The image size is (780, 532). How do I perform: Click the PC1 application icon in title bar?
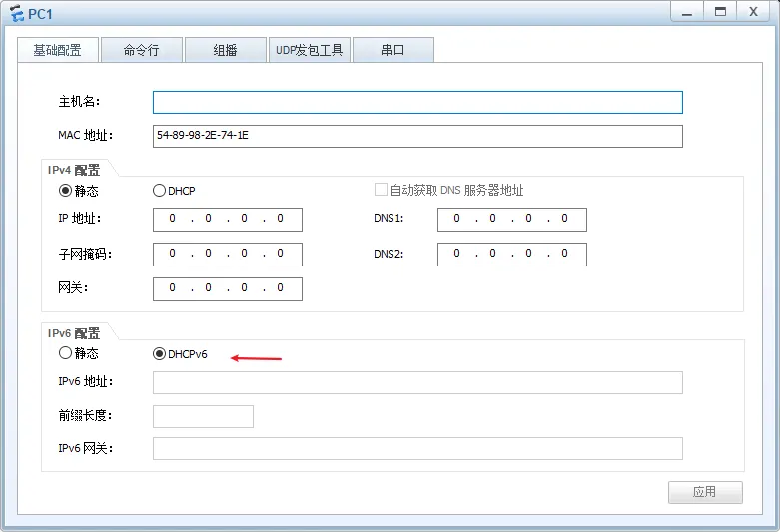tap(16, 13)
